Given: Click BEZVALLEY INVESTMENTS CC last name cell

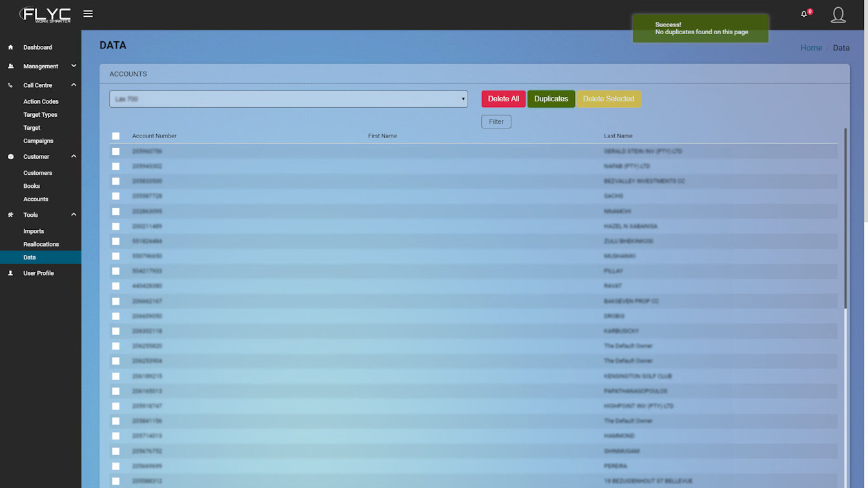Looking at the screenshot, I should 645,181.
